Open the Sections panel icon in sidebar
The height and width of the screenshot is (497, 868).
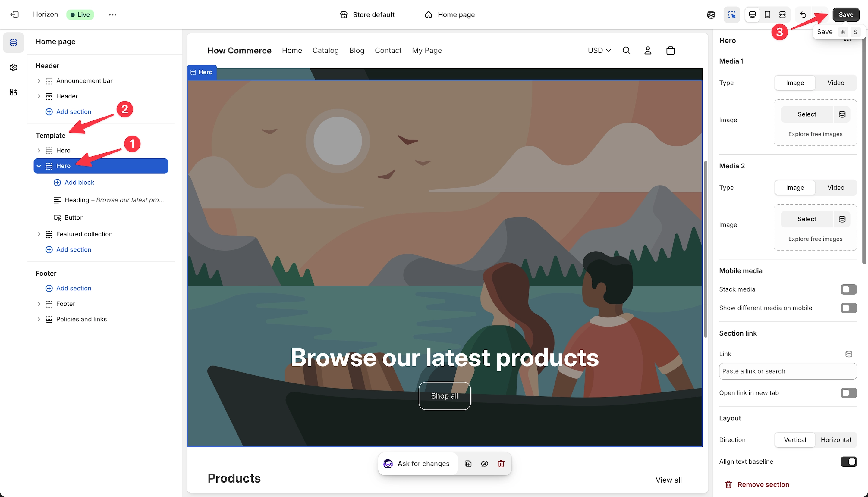pyautogui.click(x=13, y=43)
